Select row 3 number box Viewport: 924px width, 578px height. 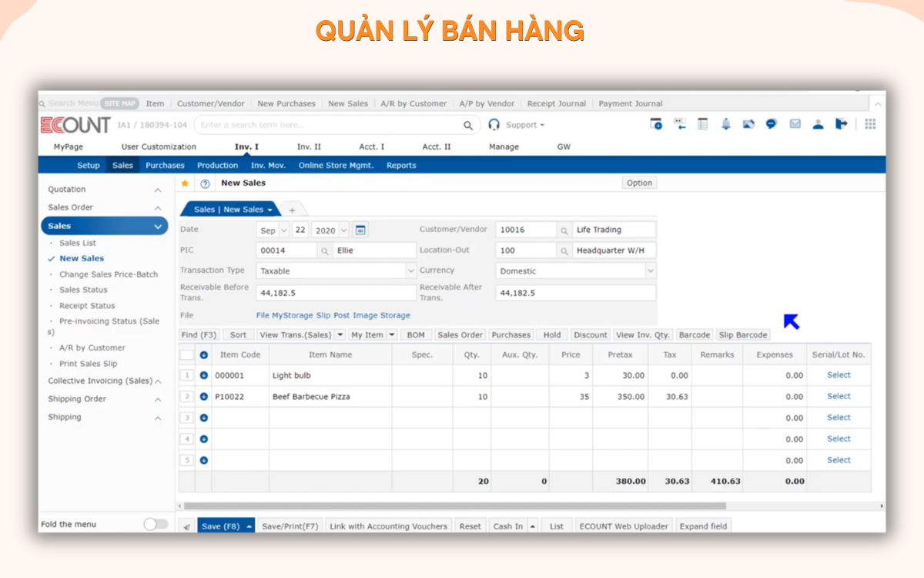coord(187,418)
